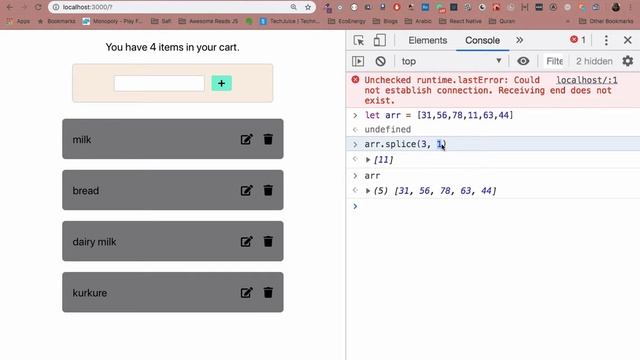Screen dimensions: 640x360
Task: Open the Blogs bookmark folder
Action: [x=385, y=21]
